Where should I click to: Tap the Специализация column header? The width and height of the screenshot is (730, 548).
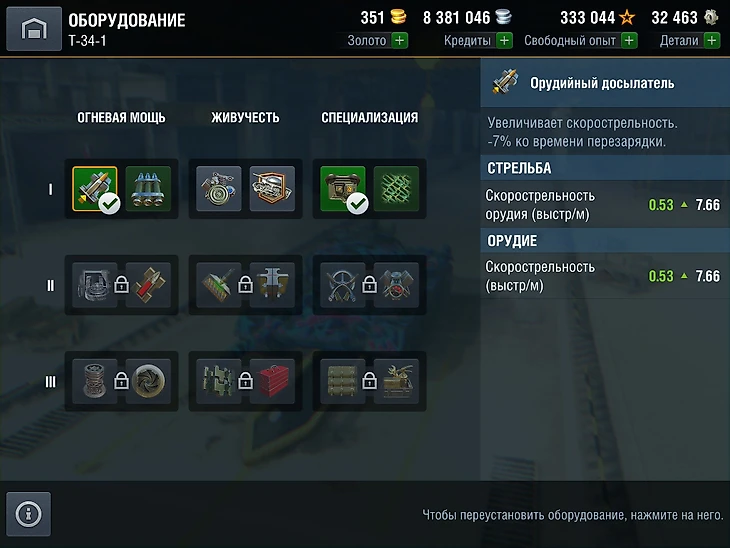[370, 117]
